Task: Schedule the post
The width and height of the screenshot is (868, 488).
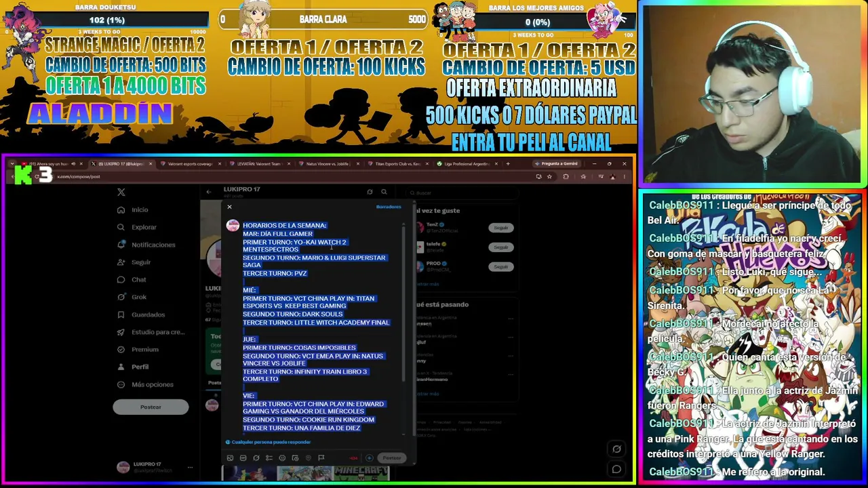Action: pyautogui.click(x=295, y=458)
